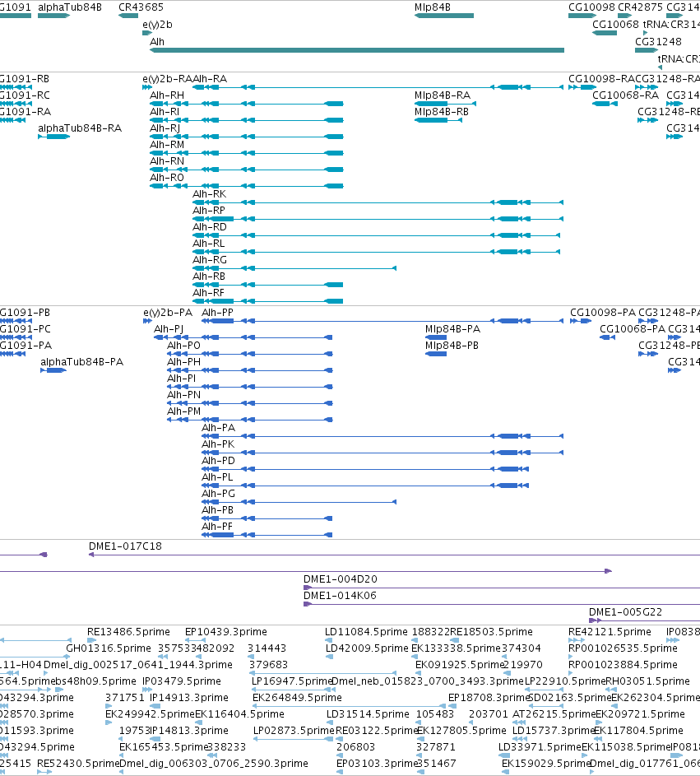Image resolution: width=700 pixels, height=776 pixels.
Task: Click the alphaTub84B-PA protein label
Action: [x=81, y=362]
